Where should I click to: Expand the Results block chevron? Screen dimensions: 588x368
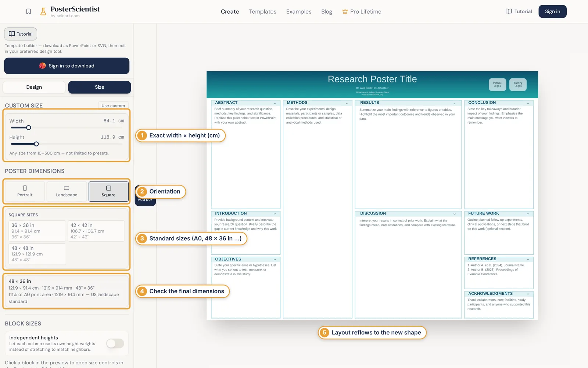tap(455, 103)
